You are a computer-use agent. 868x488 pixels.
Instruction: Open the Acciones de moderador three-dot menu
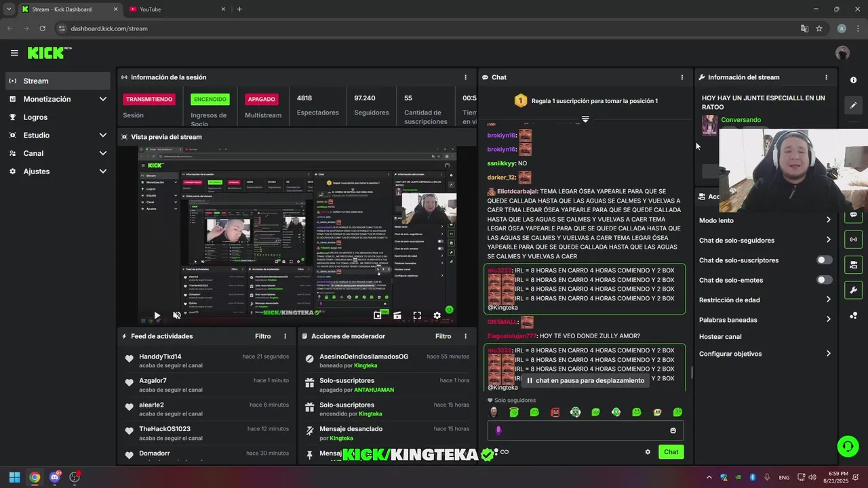pyautogui.click(x=465, y=336)
